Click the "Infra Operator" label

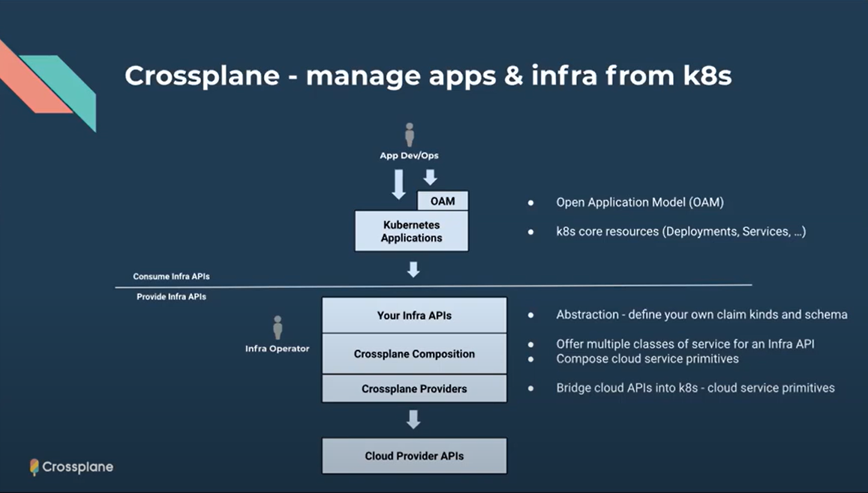point(277,349)
